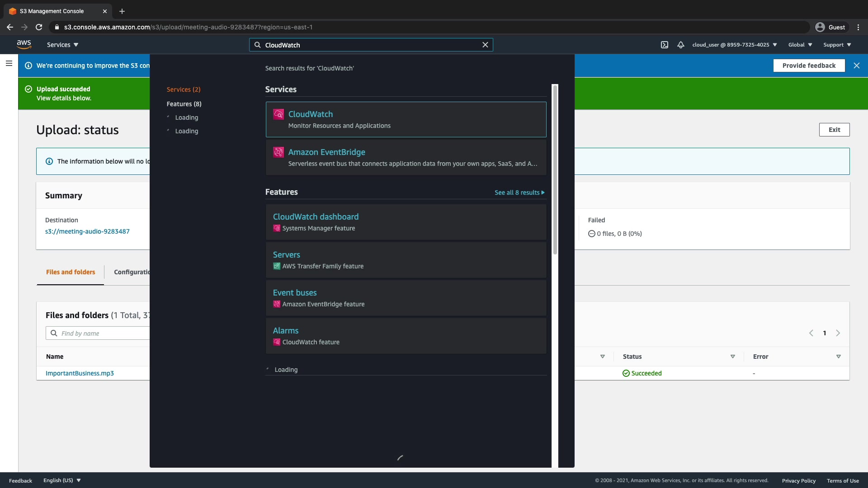Open the cloud_user account dropdown
868x488 pixels.
coord(734,45)
